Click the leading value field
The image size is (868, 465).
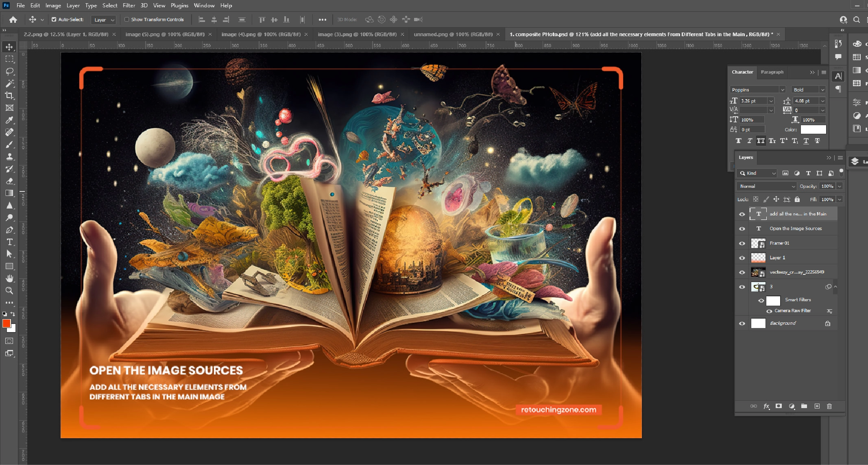click(807, 101)
